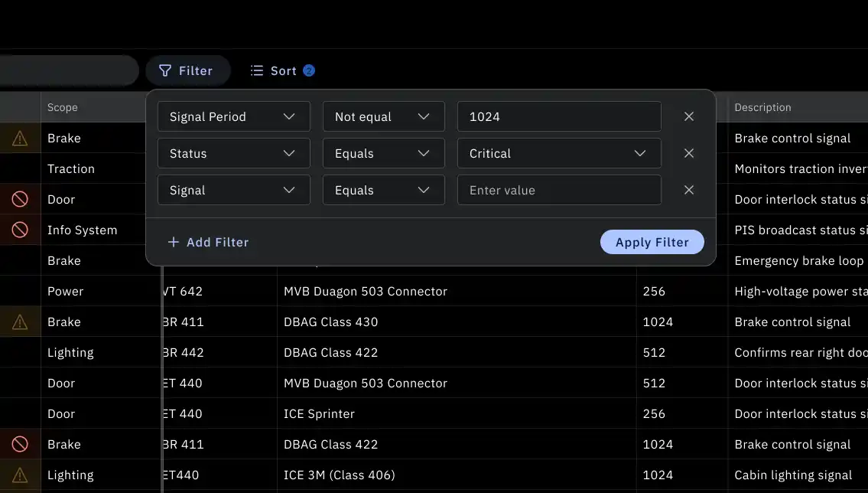The height and width of the screenshot is (493, 868).
Task: Click the blue sort count badge
Action: point(309,70)
